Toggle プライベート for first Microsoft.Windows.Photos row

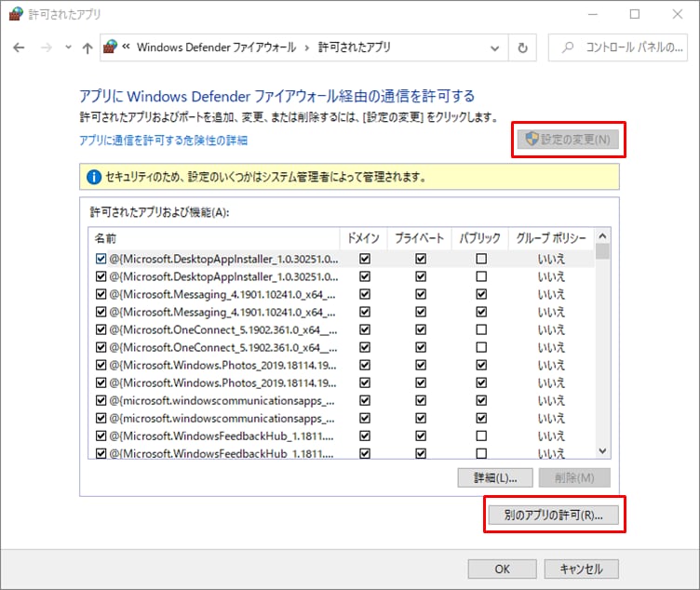421,365
